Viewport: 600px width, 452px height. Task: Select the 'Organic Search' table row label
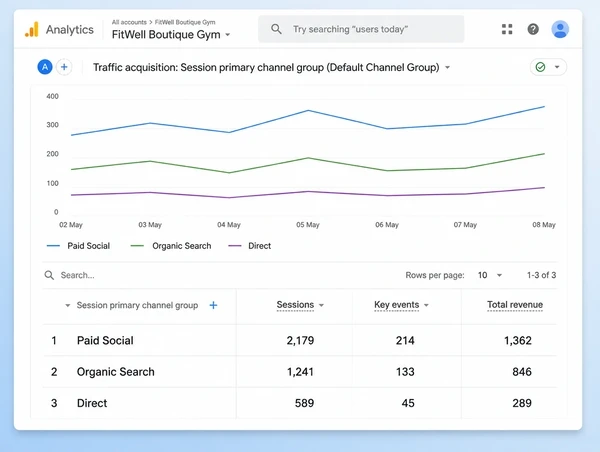(x=116, y=372)
